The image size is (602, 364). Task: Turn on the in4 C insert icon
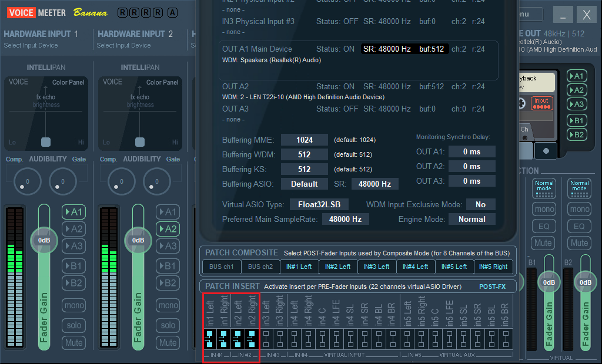(x=323, y=339)
